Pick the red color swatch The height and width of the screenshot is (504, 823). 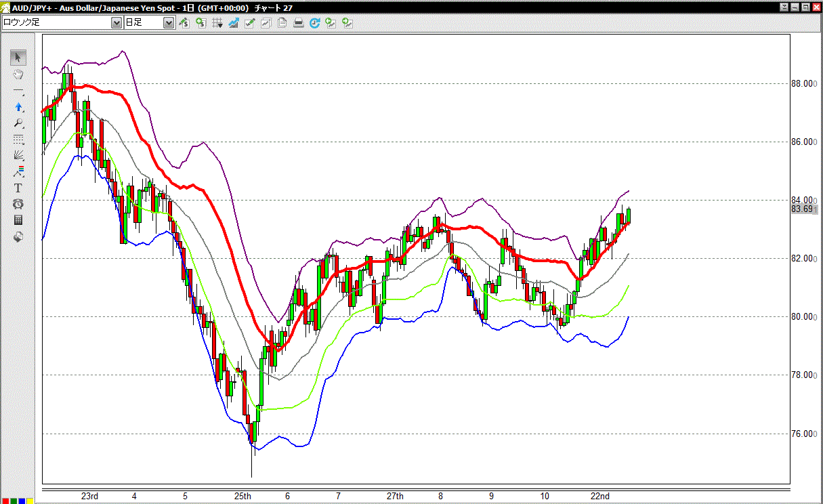pyautogui.click(x=5, y=501)
